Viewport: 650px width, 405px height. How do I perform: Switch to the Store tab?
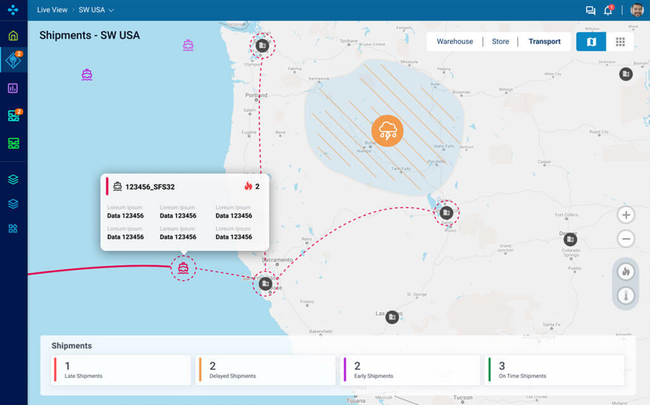(x=500, y=42)
